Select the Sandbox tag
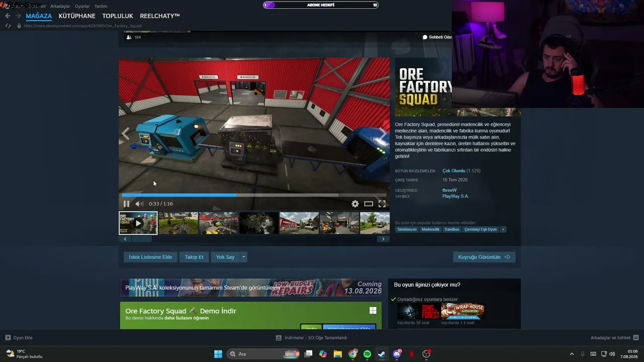Screen dimensions: 644x362 pyautogui.click(x=452, y=229)
